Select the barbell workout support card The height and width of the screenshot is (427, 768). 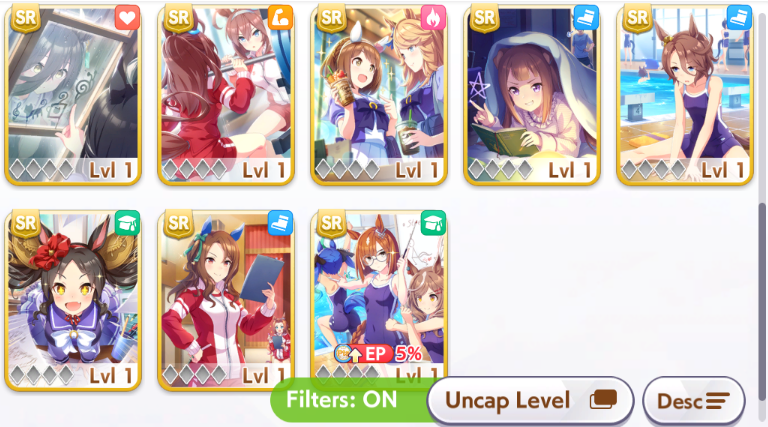point(226,95)
